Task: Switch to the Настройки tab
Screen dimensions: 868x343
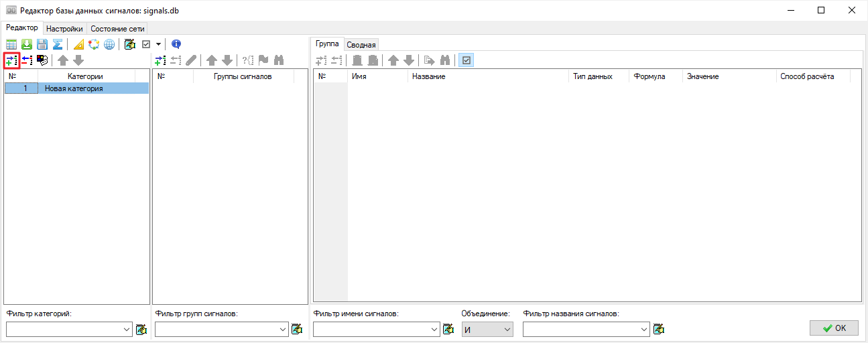Action: point(64,29)
